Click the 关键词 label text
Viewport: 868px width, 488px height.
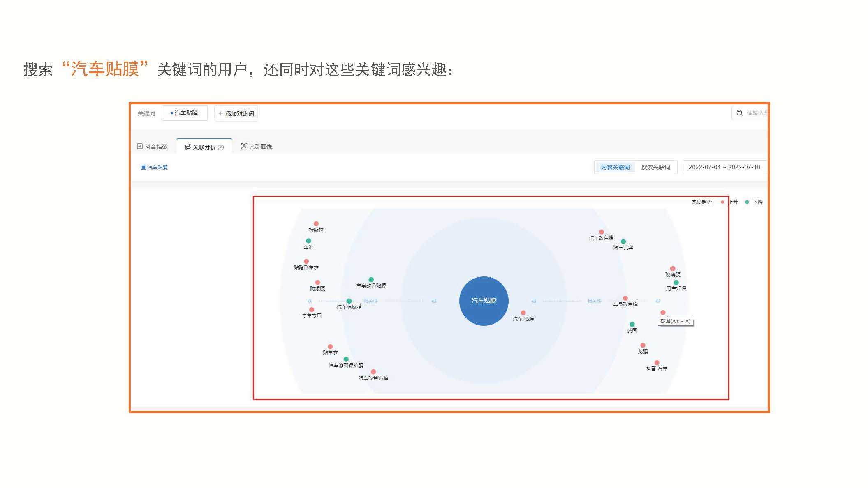point(146,113)
